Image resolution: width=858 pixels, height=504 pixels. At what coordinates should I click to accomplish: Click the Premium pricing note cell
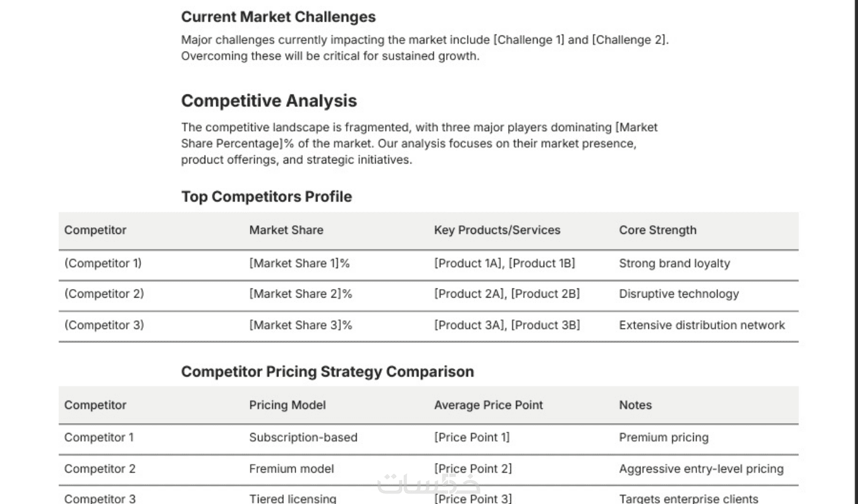click(x=663, y=437)
